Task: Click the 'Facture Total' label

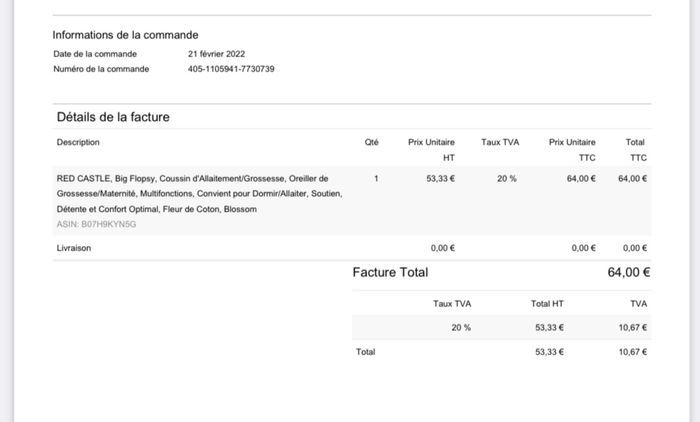Action: point(390,272)
